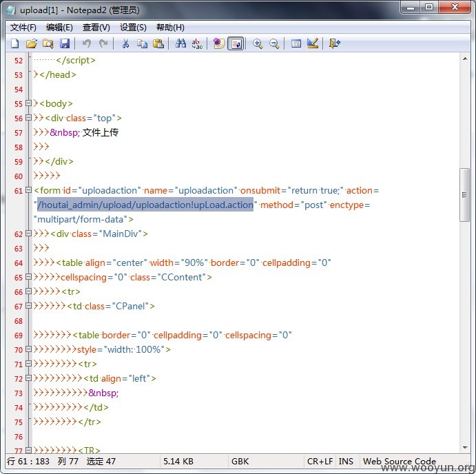Click the Exit door icon
Viewport: 476px width, 474px height.
335,43
